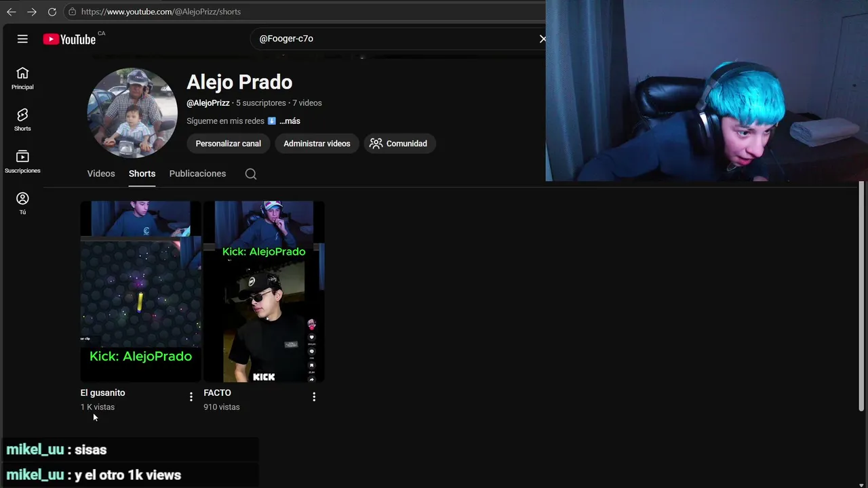Click the @AlejoPrizz handle text
This screenshot has height=488, width=868.
[208, 103]
